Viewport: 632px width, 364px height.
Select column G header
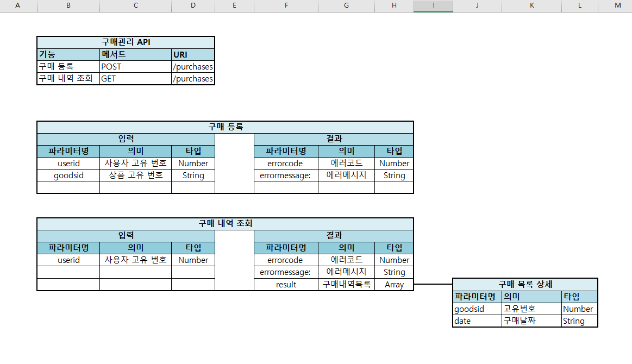coord(346,5)
